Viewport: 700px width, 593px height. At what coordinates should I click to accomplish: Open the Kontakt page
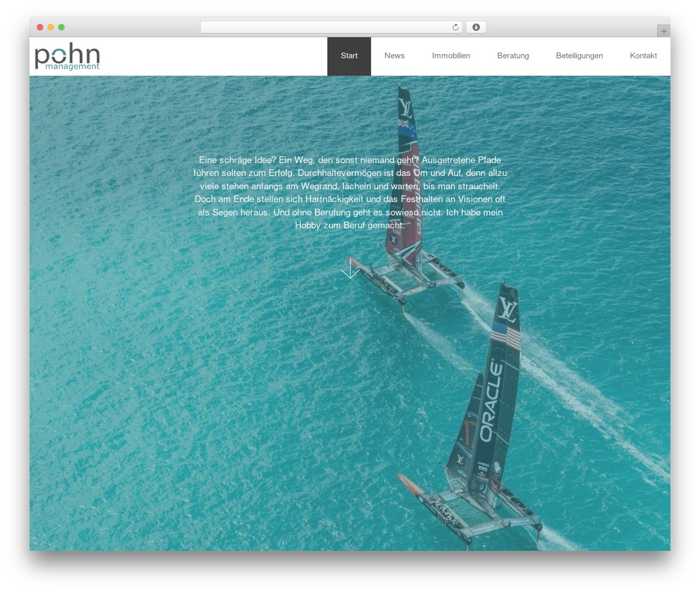[643, 56]
